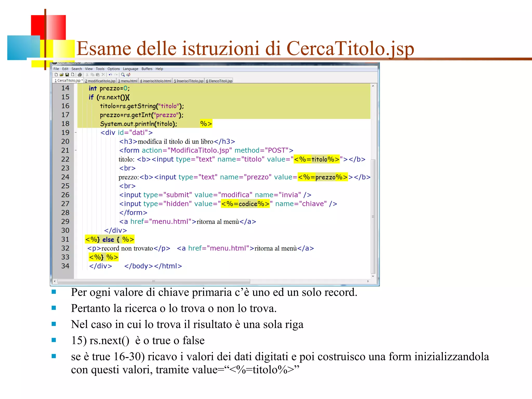Open the Language menu
The image size is (532, 399).
pyautogui.click(x=131, y=69)
